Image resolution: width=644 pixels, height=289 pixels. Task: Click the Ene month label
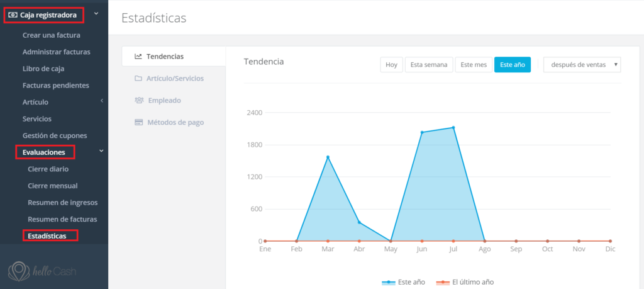tap(265, 249)
